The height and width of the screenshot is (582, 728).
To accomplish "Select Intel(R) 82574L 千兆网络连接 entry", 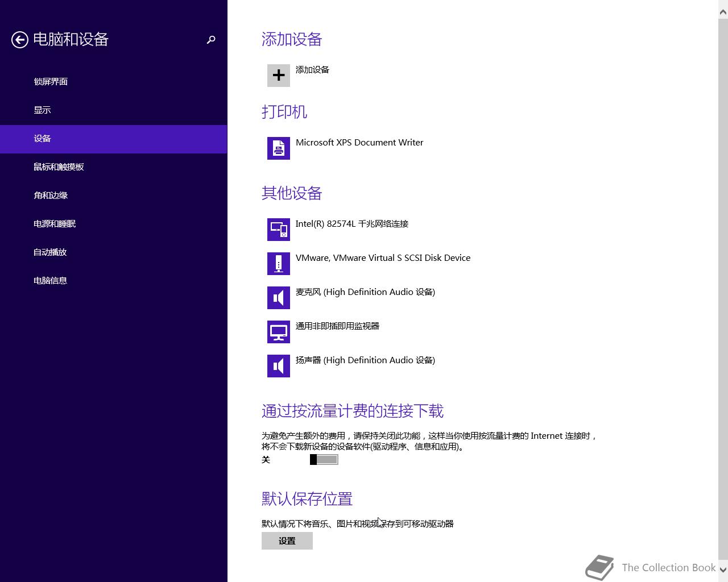I will tap(352, 224).
